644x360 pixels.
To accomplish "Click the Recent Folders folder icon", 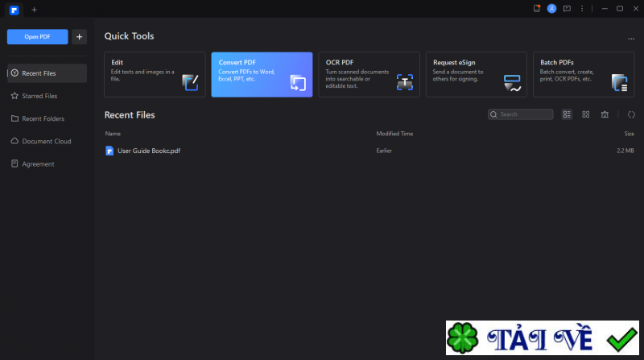I will click(x=14, y=118).
